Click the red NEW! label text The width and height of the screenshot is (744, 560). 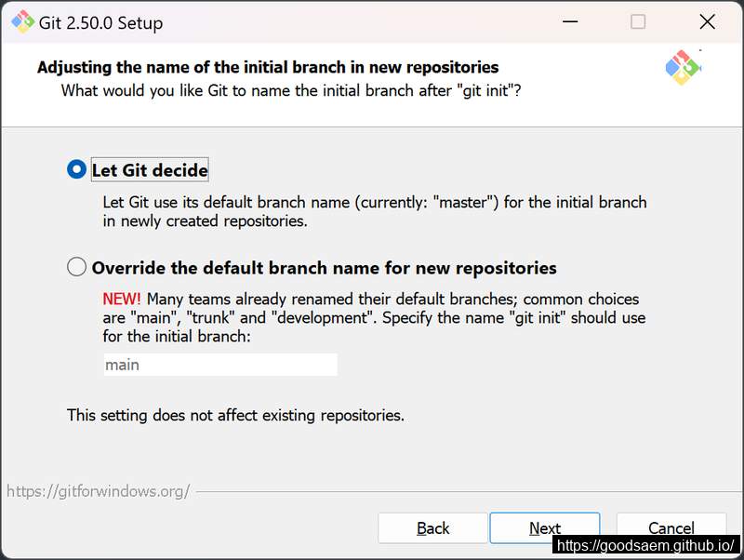point(122,299)
